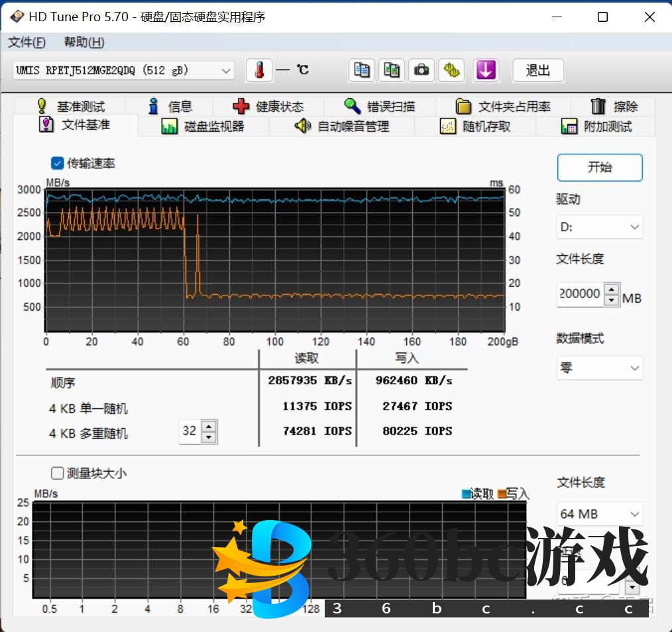Switch to the 随机存取 tab
Screen dimensions: 672x632
click(476, 127)
